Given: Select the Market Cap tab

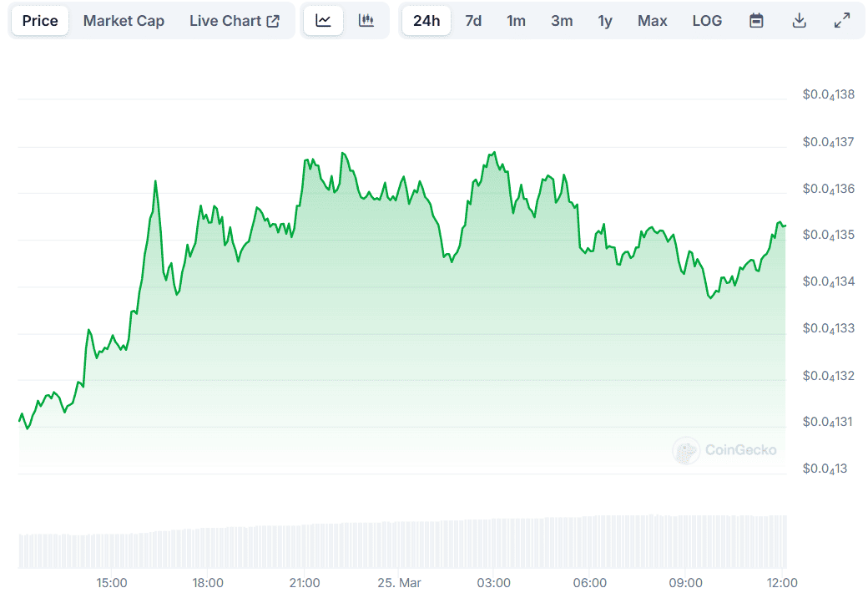Looking at the screenshot, I should (x=124, y=21).
